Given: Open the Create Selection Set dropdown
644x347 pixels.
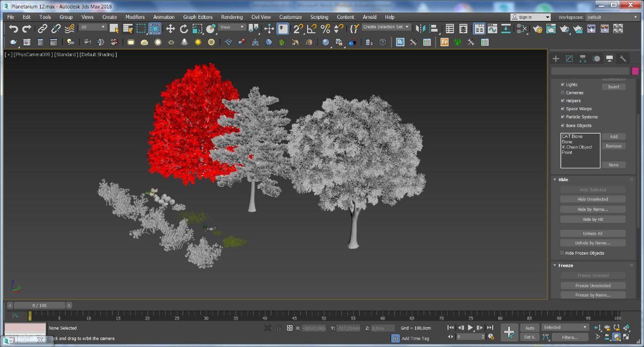Looking at the screenshot, I should pyautogui.click(x=386, y=27).
